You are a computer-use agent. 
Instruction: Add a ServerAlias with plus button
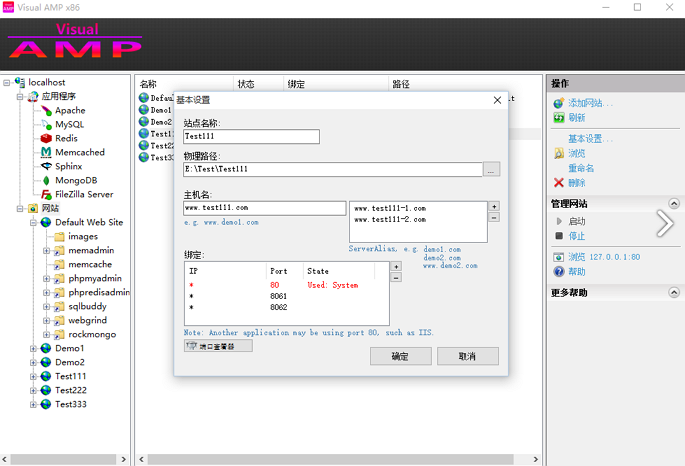[494, 206]
